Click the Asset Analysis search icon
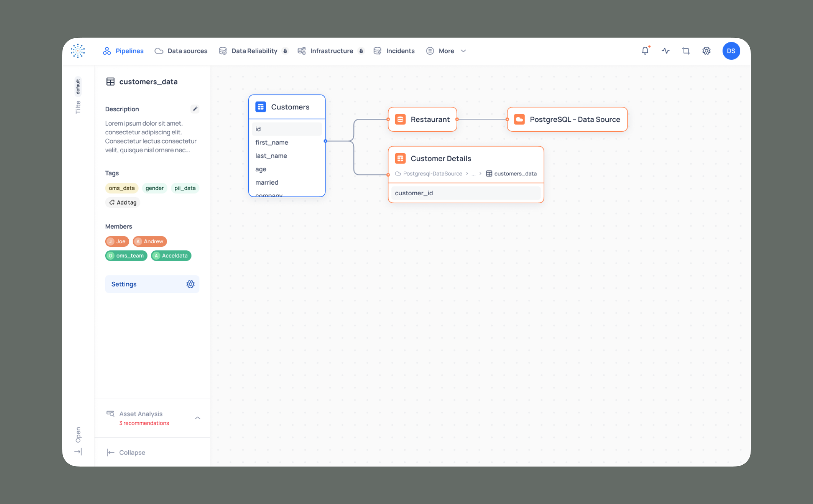 tap(110, 414)
